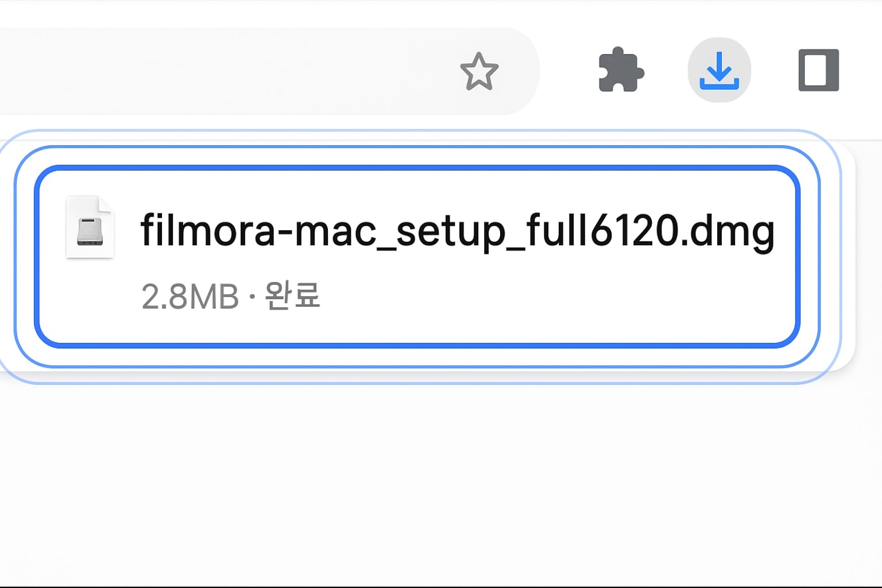The width and height of the screenshot is (882, 588).
Task: Toggle the Downloads toolbar button
Action: (719, 70)
